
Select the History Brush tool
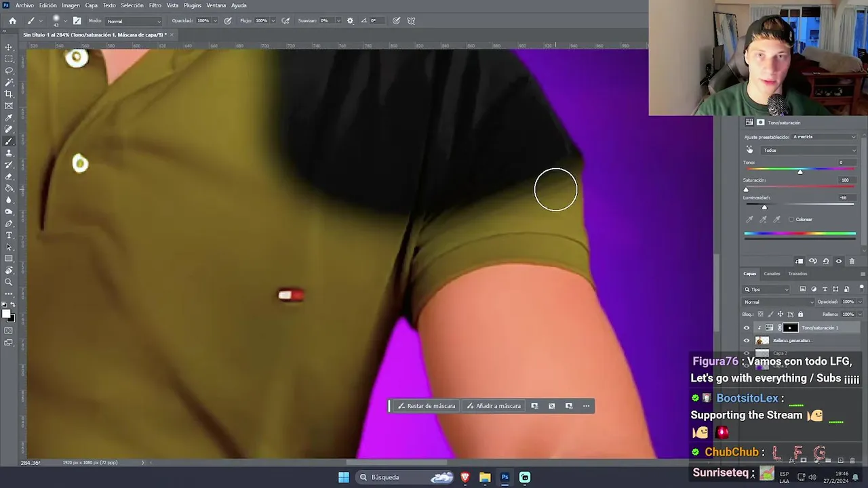click(x=9, y=165)
